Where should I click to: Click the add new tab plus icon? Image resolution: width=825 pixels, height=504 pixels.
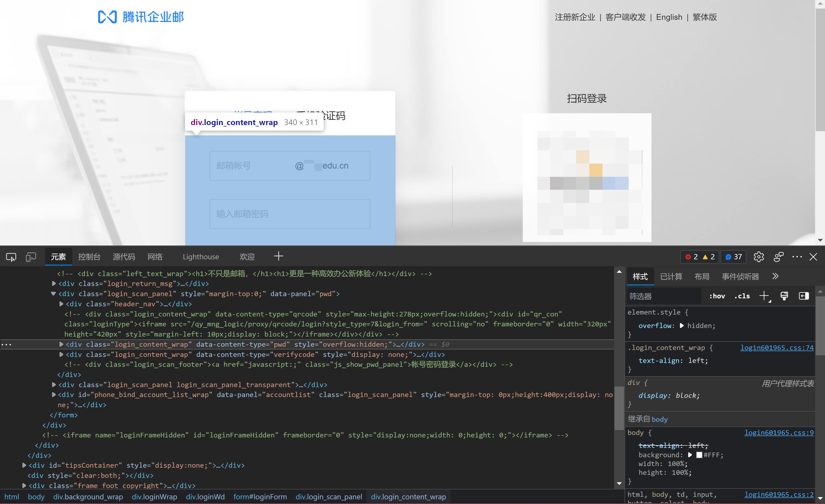278,256
